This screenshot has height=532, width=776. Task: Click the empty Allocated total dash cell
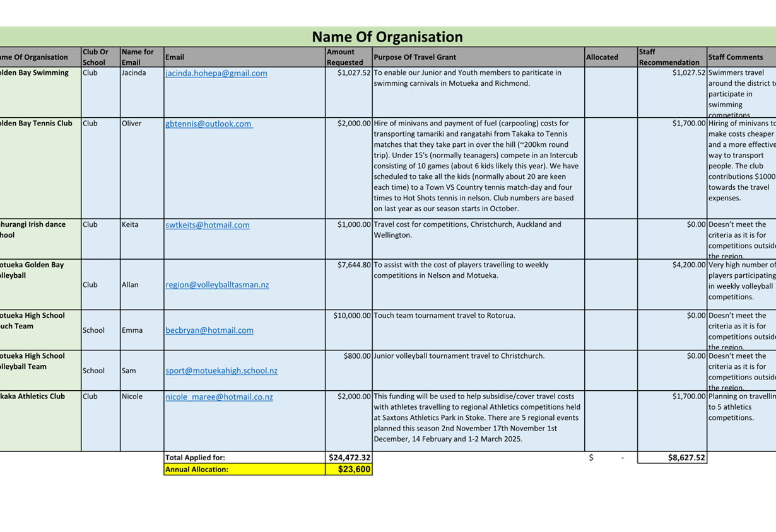pyautogui.click(x=611, y=458)
